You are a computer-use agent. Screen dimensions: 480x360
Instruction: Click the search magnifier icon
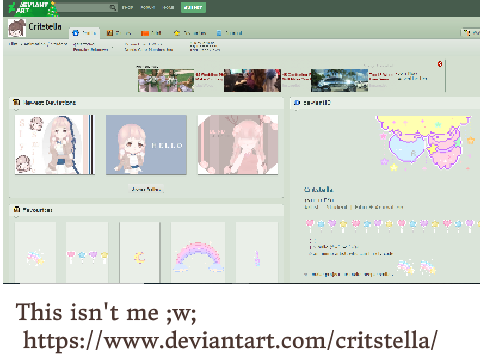113,7
